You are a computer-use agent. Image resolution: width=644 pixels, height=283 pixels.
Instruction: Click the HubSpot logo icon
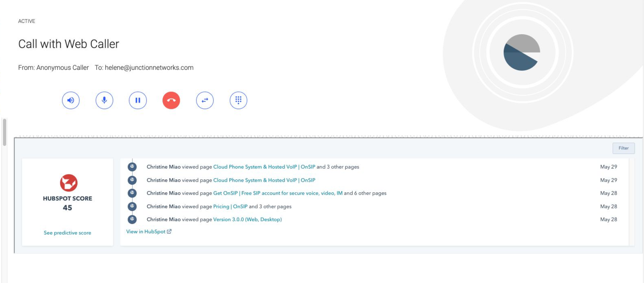tap(68, 183)
